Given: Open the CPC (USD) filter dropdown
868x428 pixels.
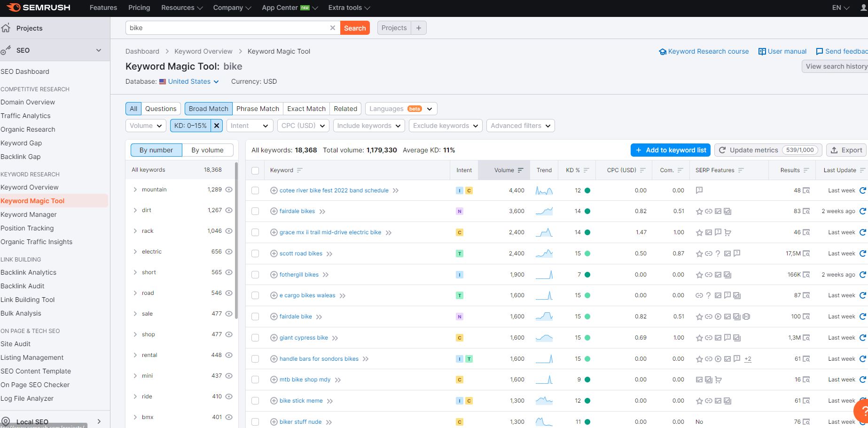Looking at the screenshot, I should 303,126.
